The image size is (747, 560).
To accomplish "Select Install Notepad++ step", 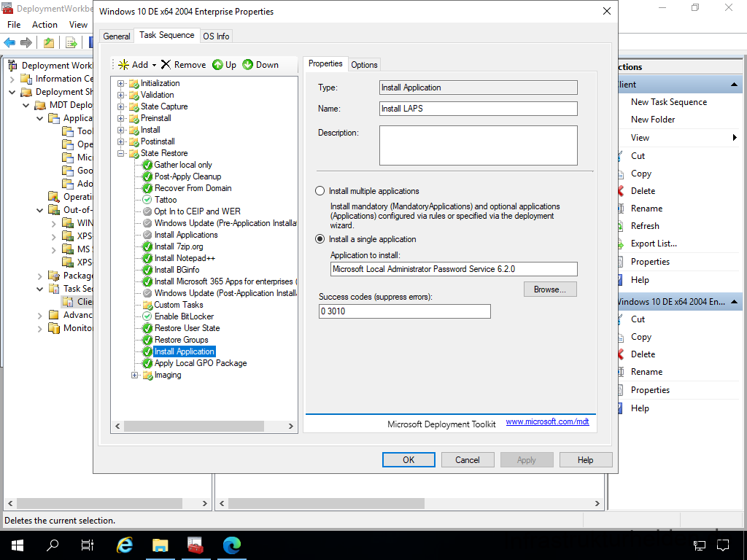I will click(x=185, y=258).
